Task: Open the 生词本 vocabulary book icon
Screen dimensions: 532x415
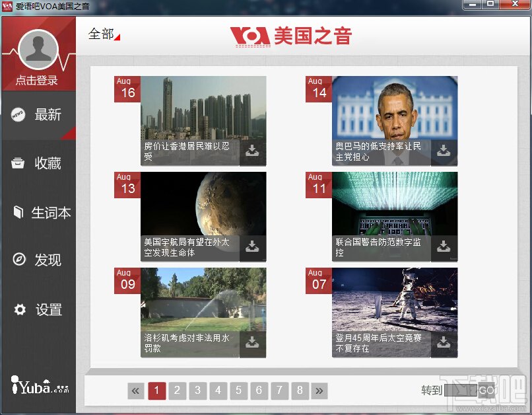Action: point(18,212)
